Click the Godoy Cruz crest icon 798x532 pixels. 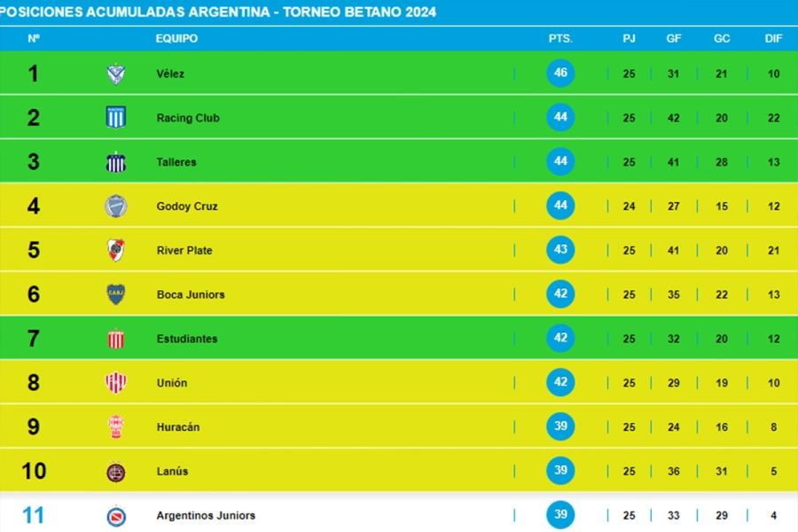(115, 207)
